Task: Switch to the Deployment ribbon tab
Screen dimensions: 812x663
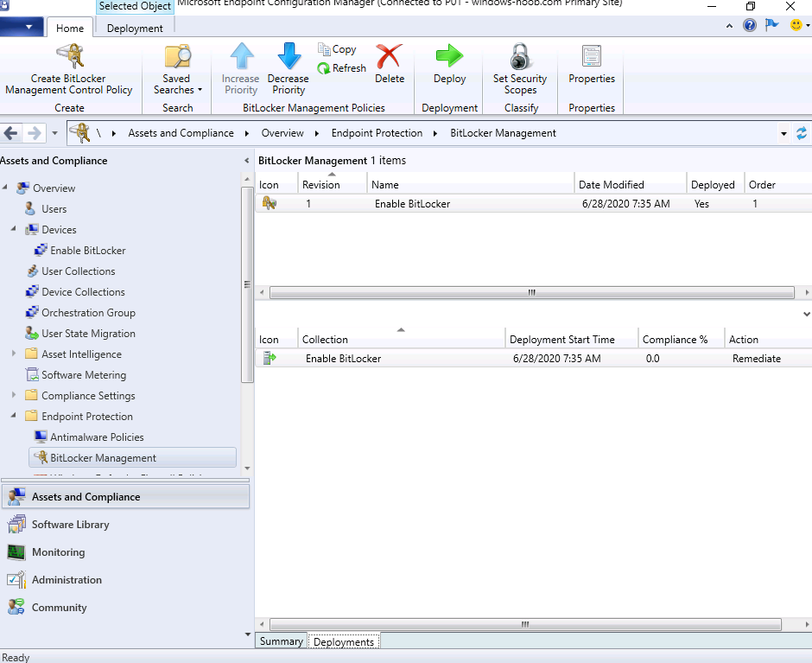Action: (135, 28)
